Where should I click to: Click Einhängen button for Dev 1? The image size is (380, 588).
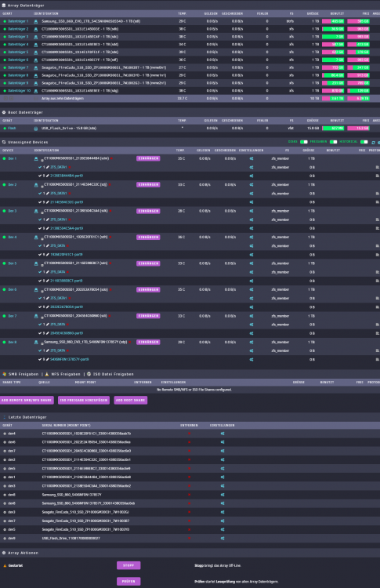tap(148, 158)
